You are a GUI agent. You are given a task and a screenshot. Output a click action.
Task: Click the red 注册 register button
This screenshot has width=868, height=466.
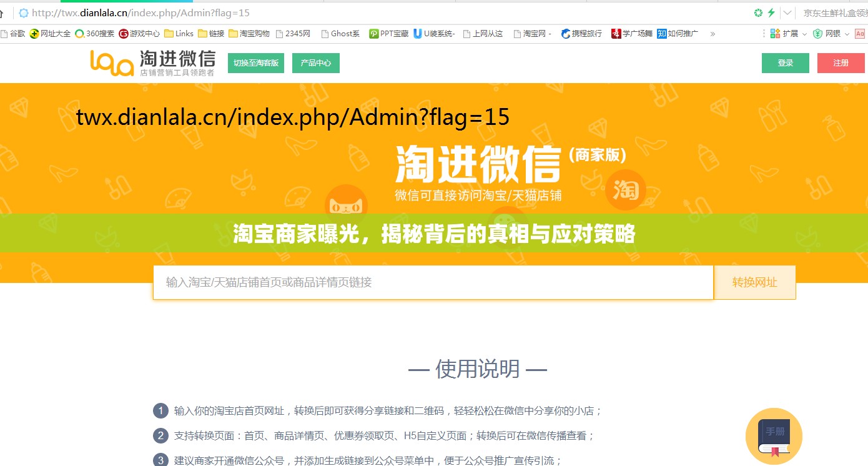[841, 63]
